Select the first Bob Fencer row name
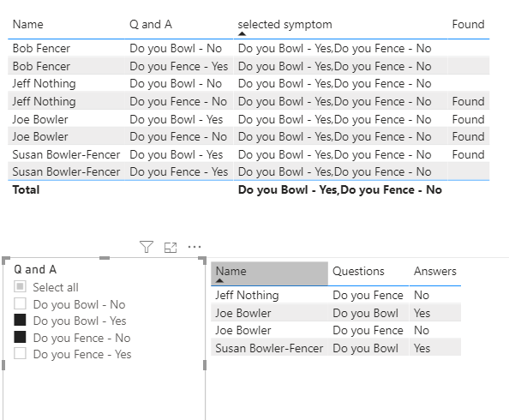Screen dimensions: 509x420 click(x=41, y=48)
